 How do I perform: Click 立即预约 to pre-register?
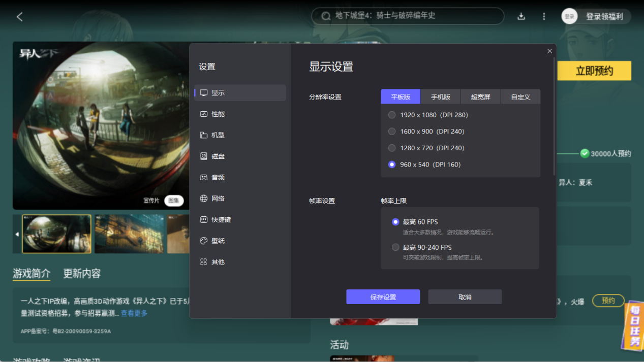594,71
